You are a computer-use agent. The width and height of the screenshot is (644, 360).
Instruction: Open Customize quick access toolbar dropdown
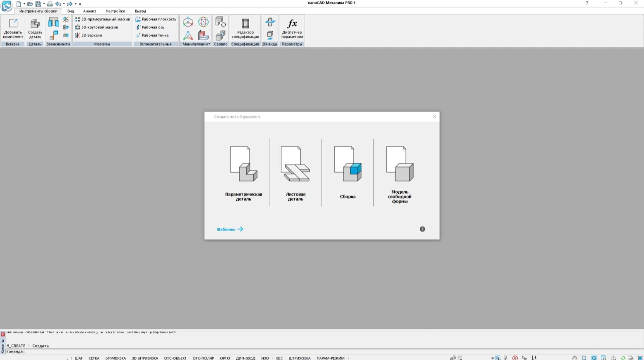(80, 4)
